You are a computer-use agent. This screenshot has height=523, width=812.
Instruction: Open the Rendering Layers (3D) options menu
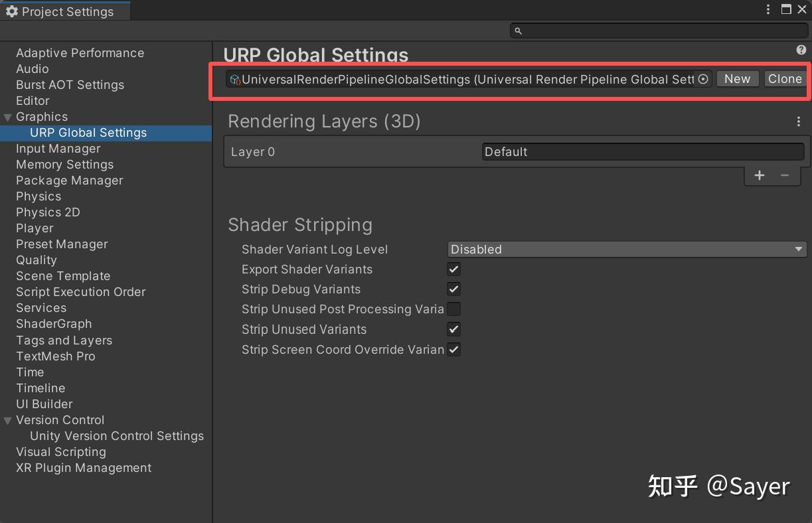coord(798,121)
